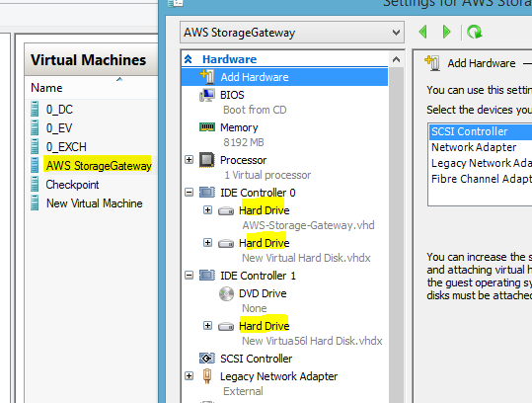Select the BIOS item
Image resolution: width=532 pixels, height=403 pixels.
point(232,95)
